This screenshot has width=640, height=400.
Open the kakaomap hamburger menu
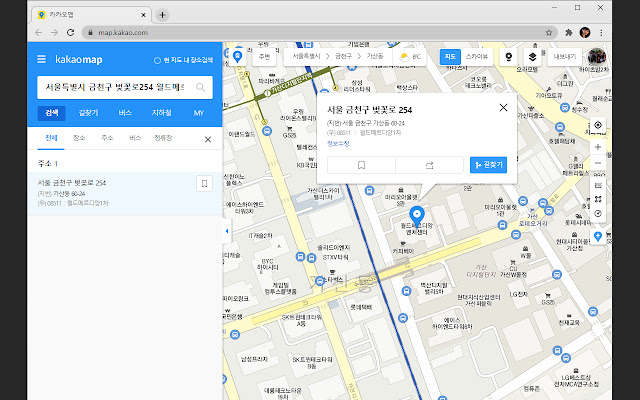click(x=41, y=60)
